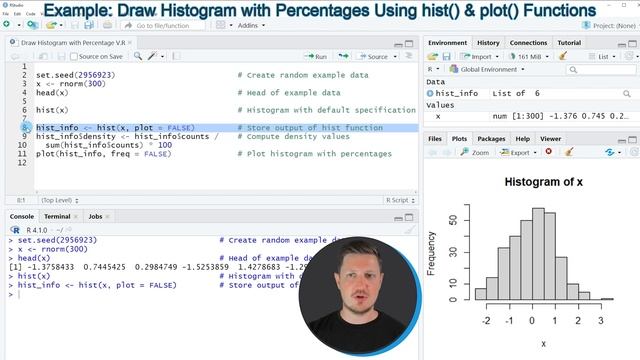Open the R Script file type selector
This screenshot has width=640, height=360.
[400, 200]
